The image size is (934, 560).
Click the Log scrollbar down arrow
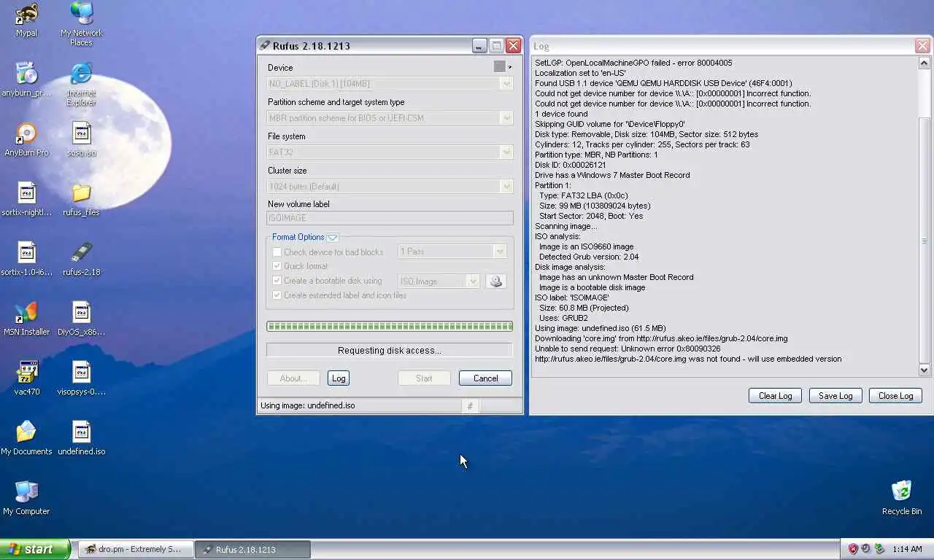[925, 370]
